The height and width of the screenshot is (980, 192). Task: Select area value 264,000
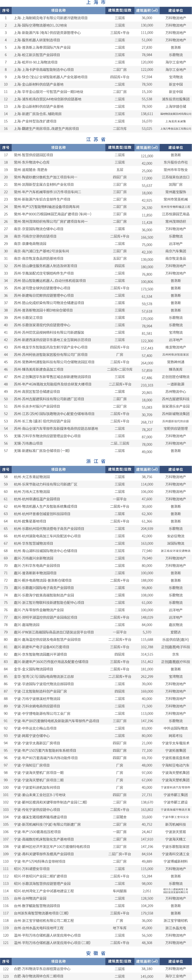click(147, 363)
